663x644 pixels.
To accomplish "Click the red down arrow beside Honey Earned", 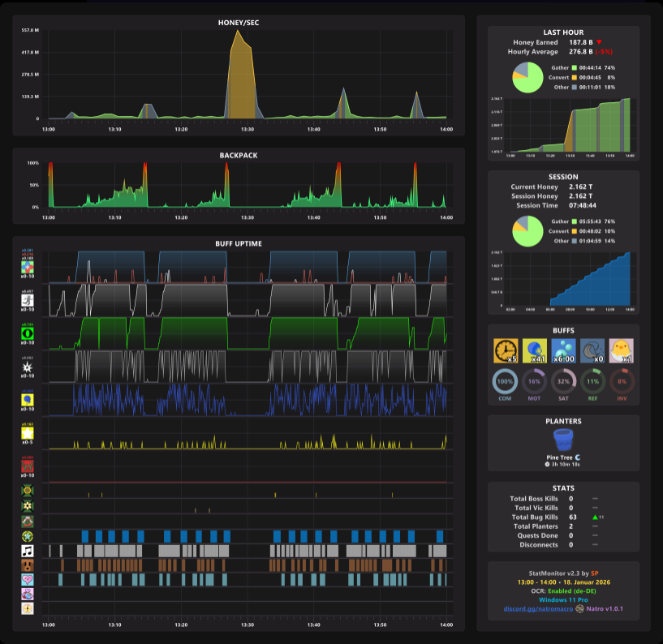I will click(599, 42).
